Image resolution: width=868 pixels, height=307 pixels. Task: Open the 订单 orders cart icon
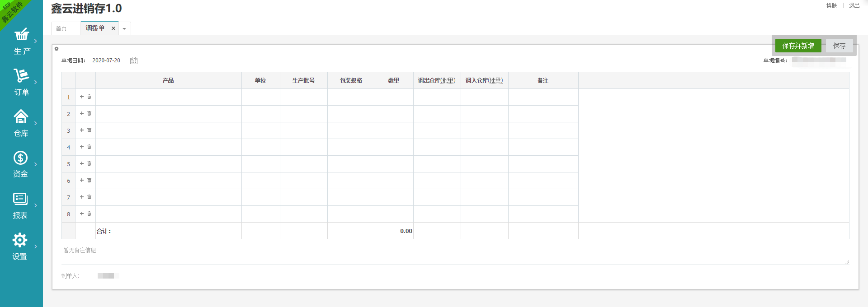21,75
